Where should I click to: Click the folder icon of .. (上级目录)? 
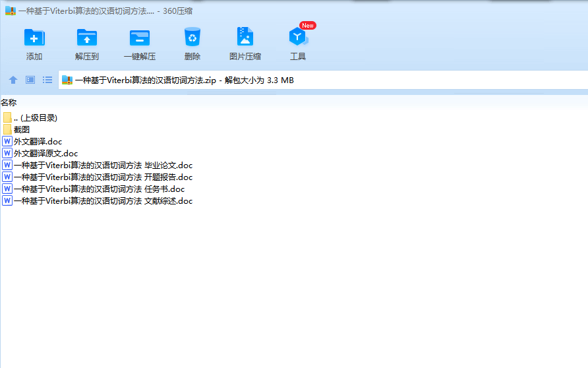pos(7,117)
